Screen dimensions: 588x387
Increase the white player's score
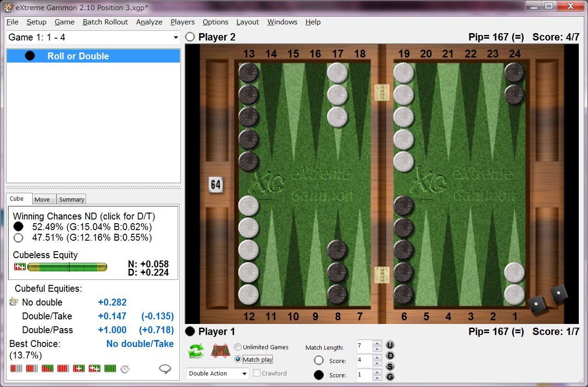click(377, 358)
